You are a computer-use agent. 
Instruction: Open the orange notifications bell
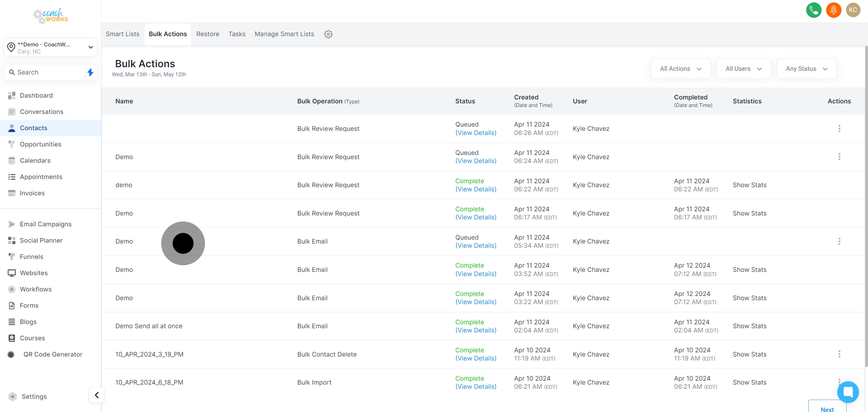coord(833,10)
